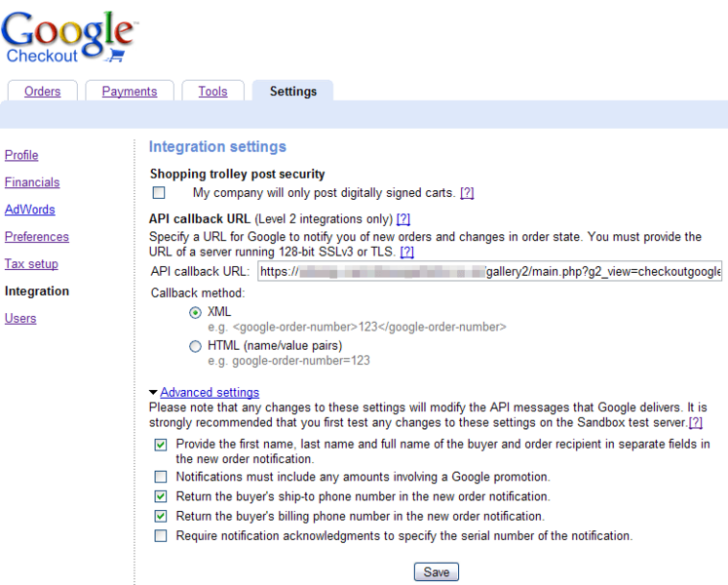Click the API callback URL field
728x585 pixels.
(490, 271)
